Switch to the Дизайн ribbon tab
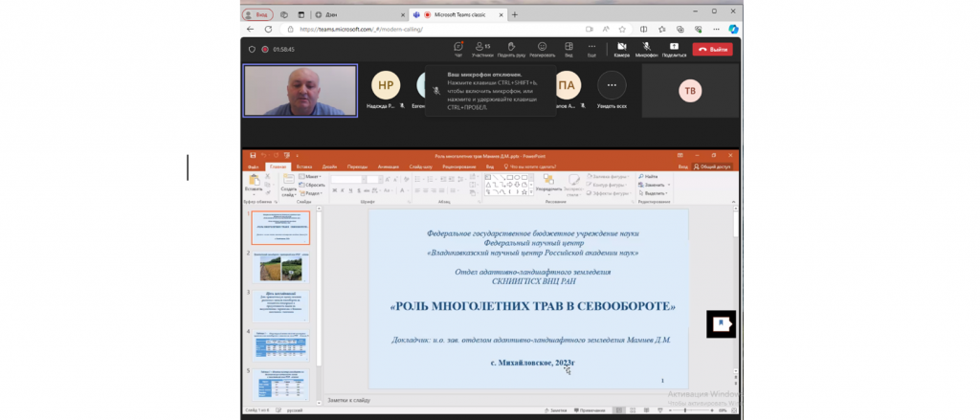Viewport: 980px width, 420px height. click(x=330, y=166)
